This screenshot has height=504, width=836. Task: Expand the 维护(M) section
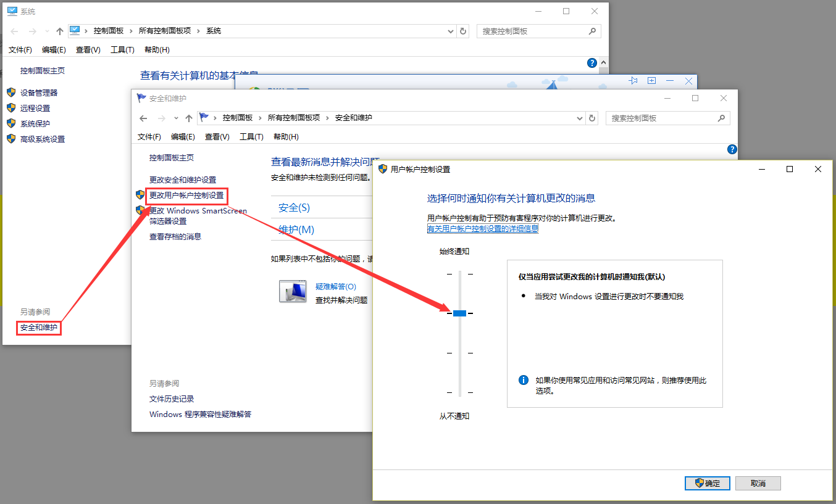coord(296,229)
